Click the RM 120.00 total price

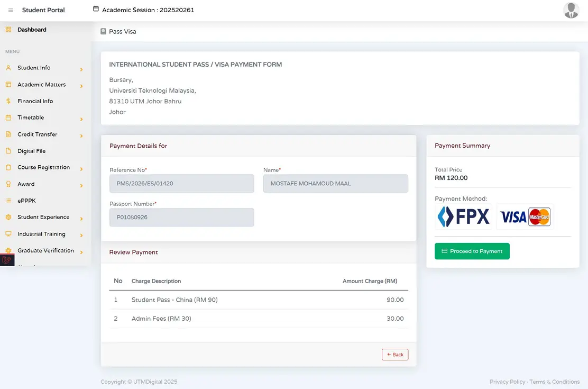(x=451, y=178)
